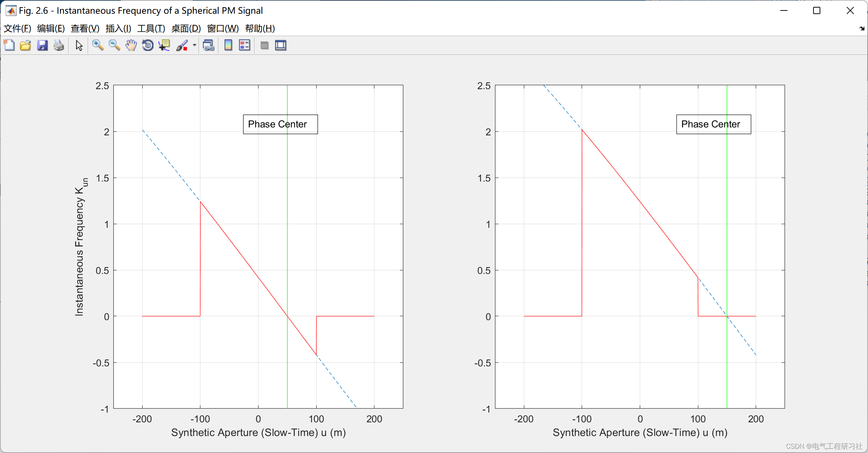Enable the Rotate 3D tool
868x453 pixels.
point(148,45)
